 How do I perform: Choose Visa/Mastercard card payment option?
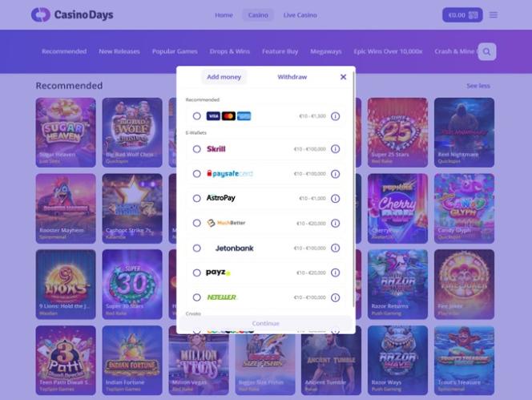(x=197, y=116)
